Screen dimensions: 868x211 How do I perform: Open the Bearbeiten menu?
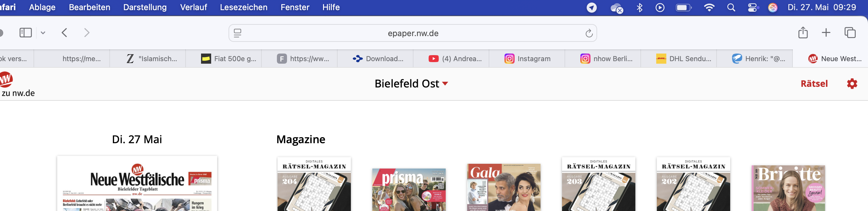click(x=89, y=7)
